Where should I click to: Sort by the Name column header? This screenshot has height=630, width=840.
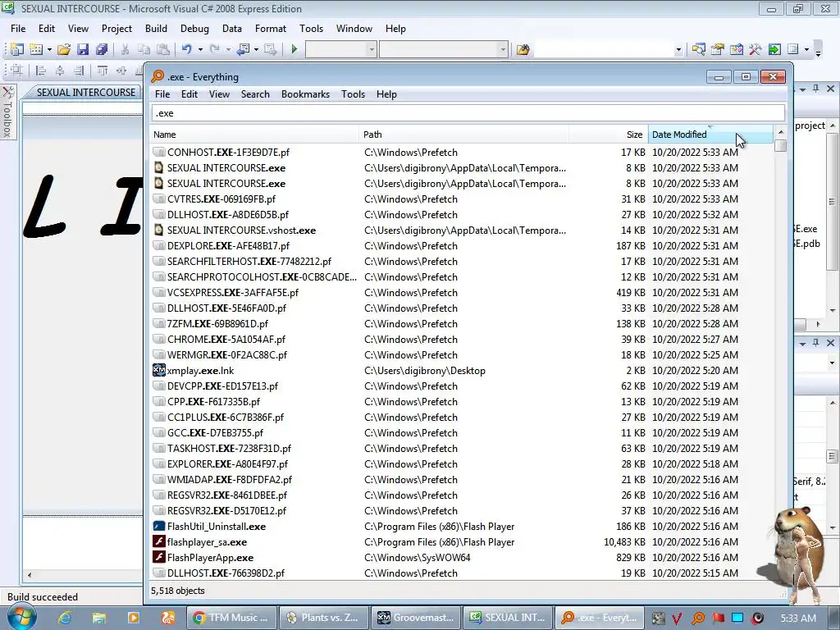click(254, 135)
